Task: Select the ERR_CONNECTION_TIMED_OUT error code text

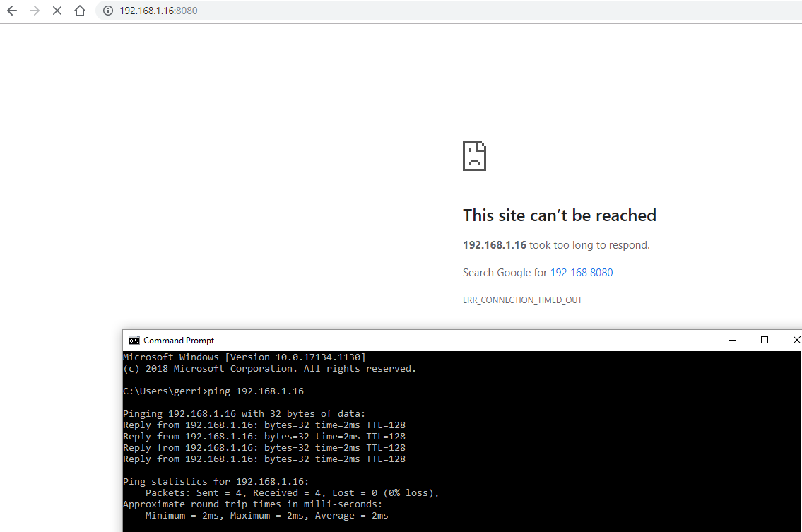Action: tap(522, 300)
